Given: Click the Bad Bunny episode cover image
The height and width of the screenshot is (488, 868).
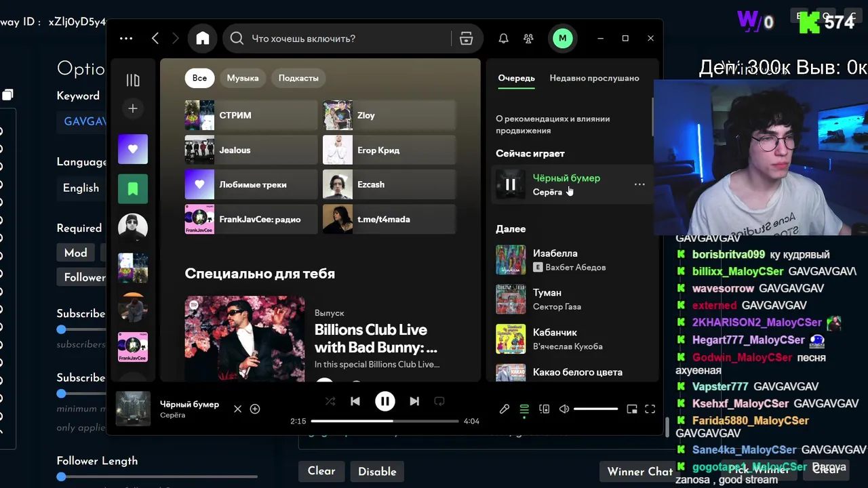Looking at the screenshot, I should pos(245,338).
